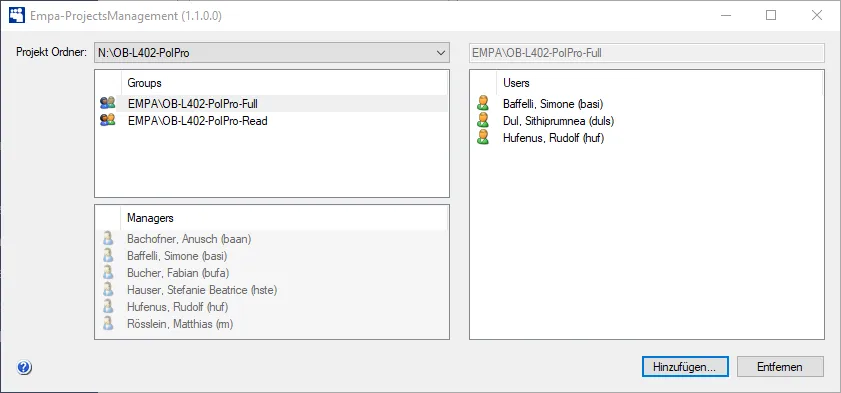Screen dimensions: 841x393
Task: Select manager Hauser, Stefanie Beatrice (hste)
Action: click(202, 290)
